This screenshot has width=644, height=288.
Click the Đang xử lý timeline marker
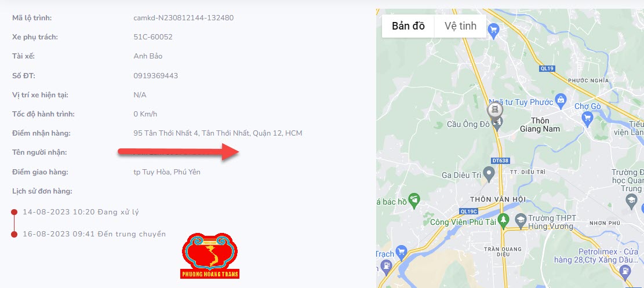coord(14,212)
